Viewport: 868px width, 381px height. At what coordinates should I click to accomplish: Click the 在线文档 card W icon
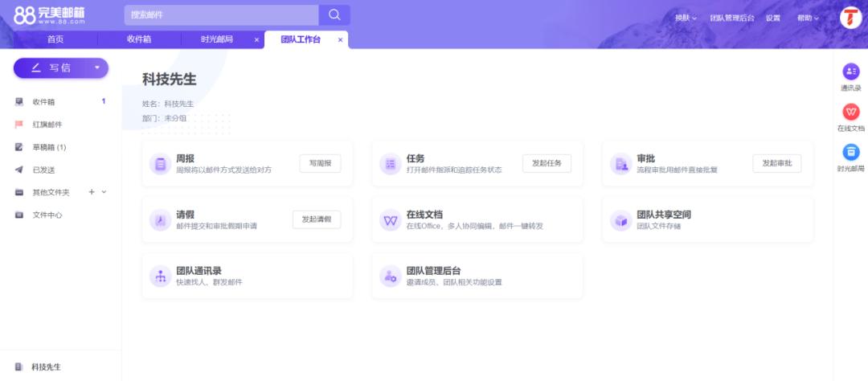coord(391,220)
